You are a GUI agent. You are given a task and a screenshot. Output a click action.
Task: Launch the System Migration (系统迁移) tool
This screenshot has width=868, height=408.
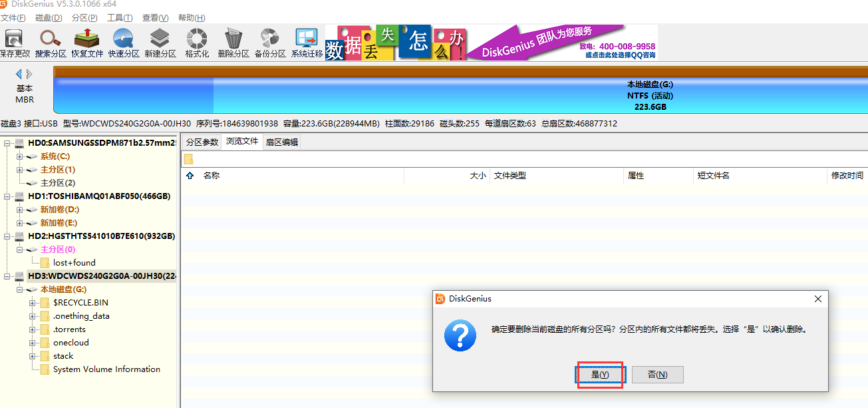click(x=307, y=44)
